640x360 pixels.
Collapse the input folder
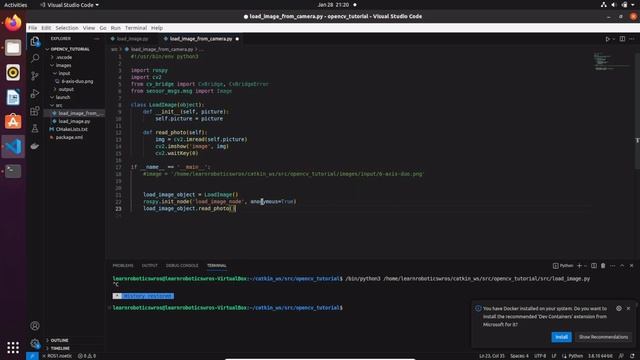(64, 73)
